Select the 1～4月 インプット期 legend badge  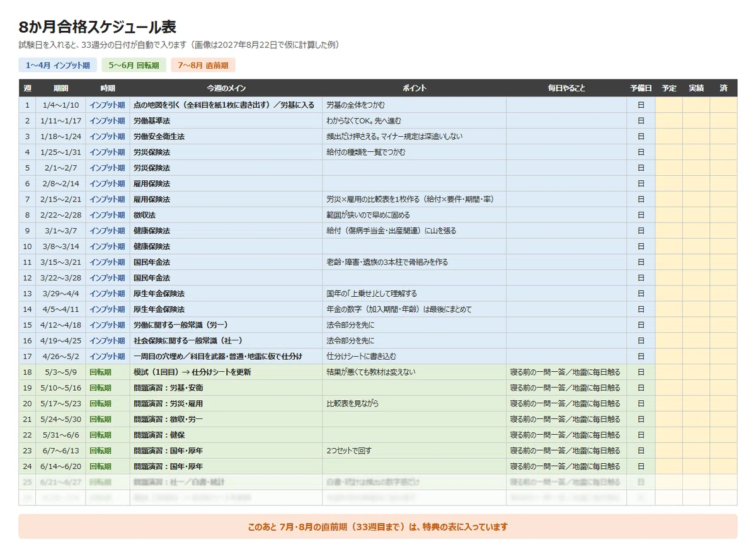tap(57, 65)
